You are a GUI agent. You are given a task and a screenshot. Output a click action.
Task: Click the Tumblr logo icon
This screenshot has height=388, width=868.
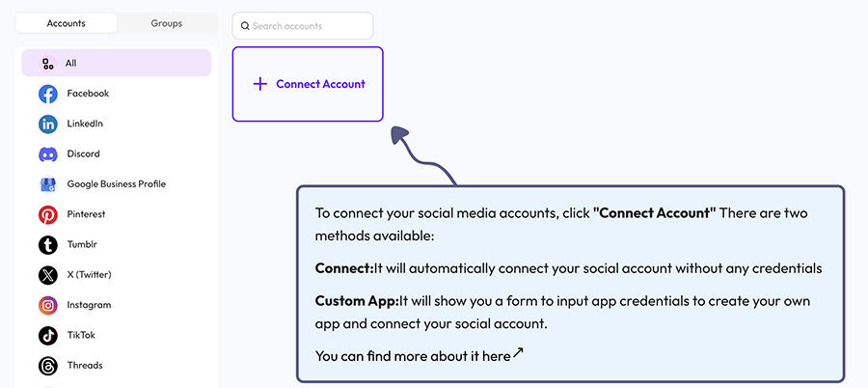pyautogui.click(x=48, y=244)
